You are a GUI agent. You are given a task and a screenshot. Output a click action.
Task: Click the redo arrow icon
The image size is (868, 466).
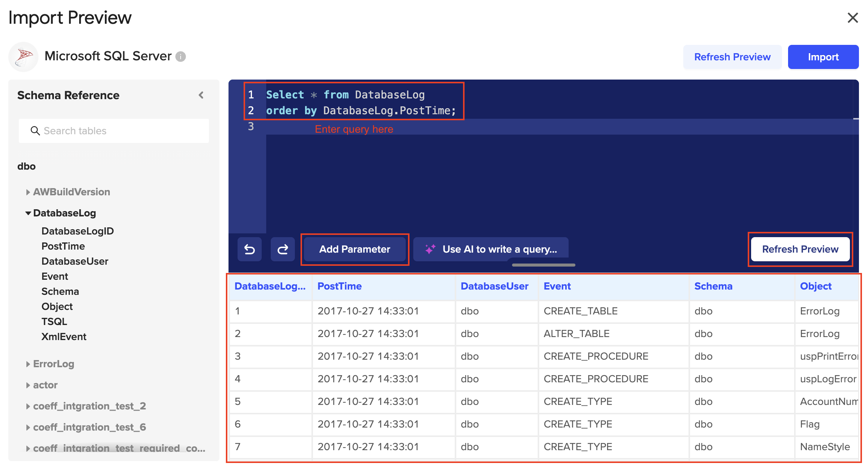(283, 249)
